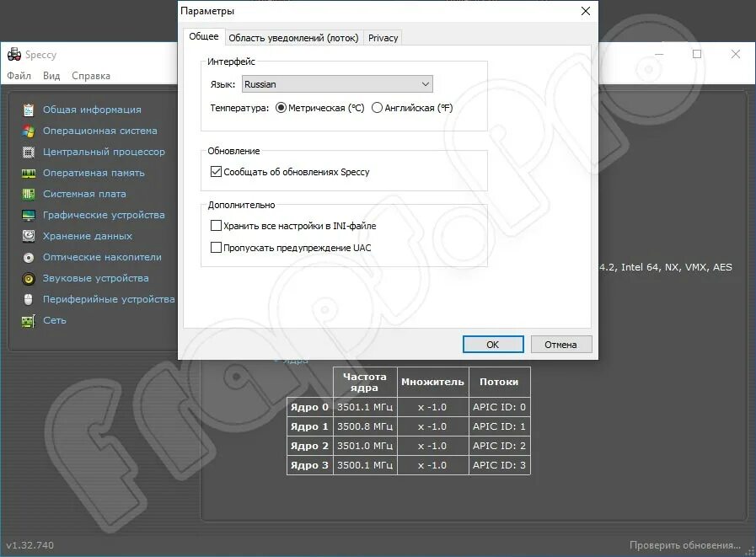
Task: Click the Ядро 1 row label
Action: click(309, 426)
